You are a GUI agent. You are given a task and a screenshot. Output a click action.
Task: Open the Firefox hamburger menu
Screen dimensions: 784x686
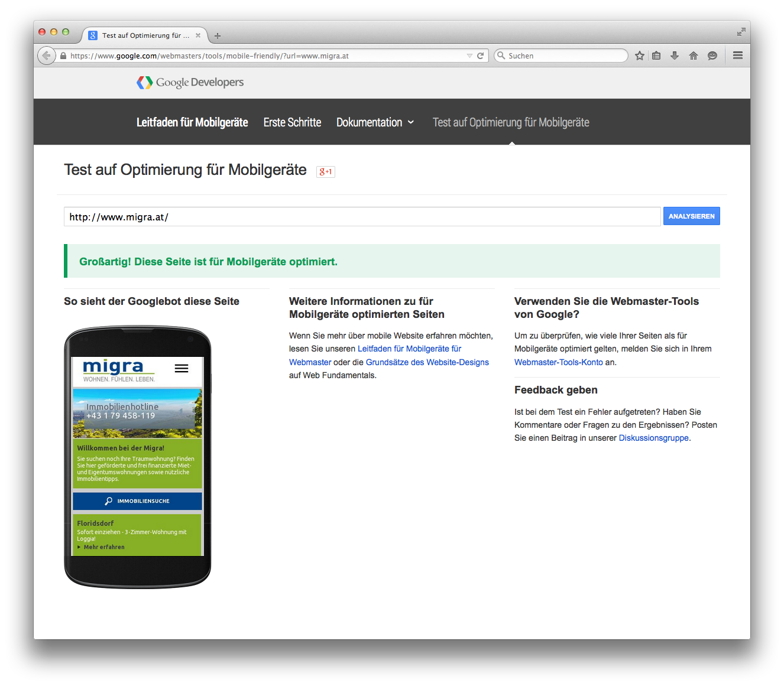[x=737, y=55]
